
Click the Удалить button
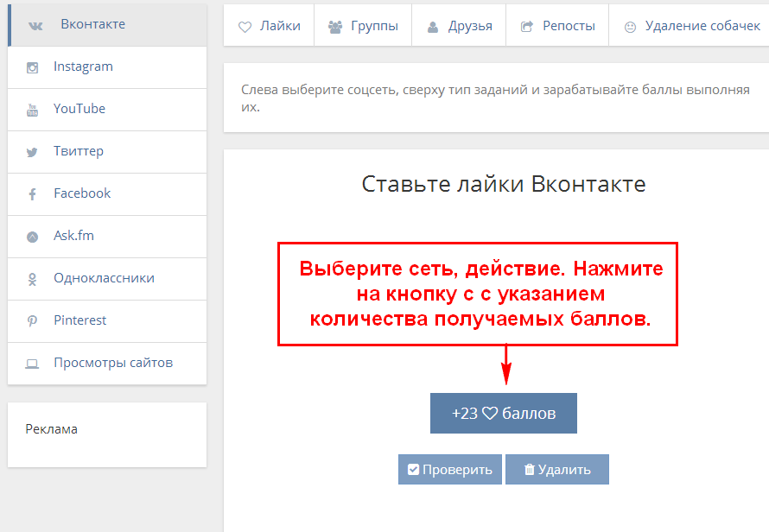(557, 470)
